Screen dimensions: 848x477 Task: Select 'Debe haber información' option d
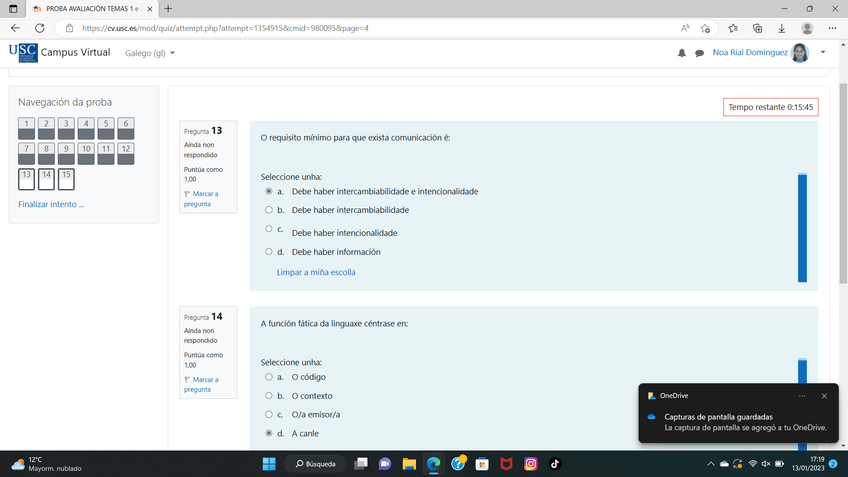point(269,251)
